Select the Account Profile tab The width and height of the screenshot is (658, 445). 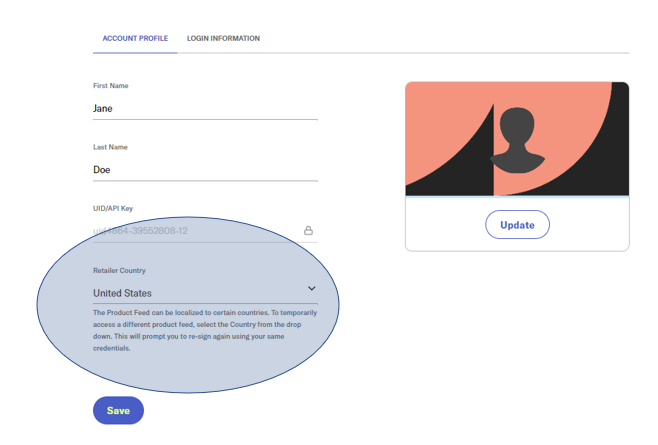[135, 39]
